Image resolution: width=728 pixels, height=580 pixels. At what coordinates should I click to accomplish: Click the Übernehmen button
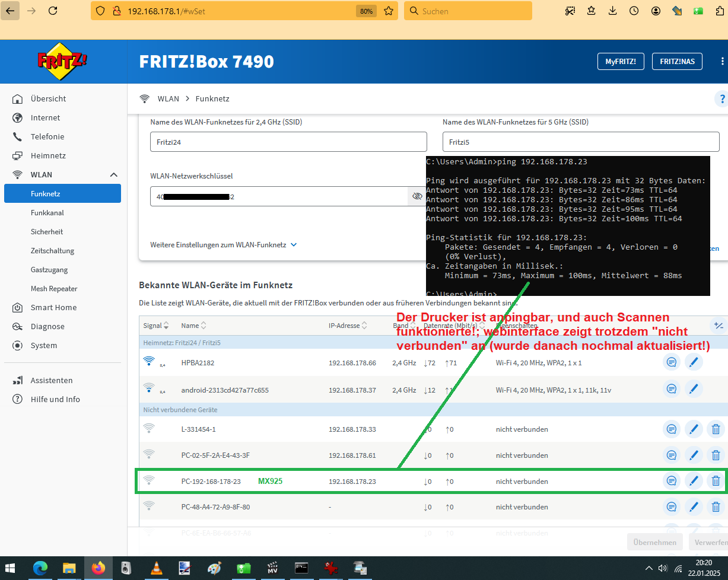tap(654, 542)
